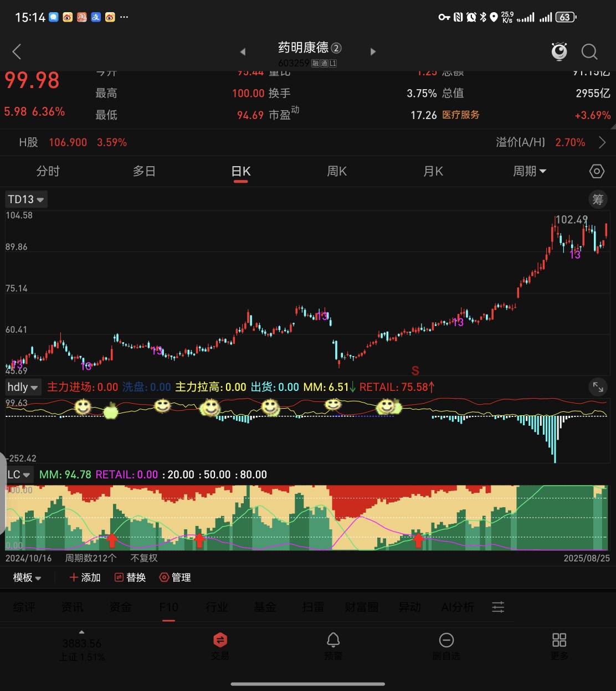
Task: Tap 医疗服务 sector link
Action: (461, 115)
